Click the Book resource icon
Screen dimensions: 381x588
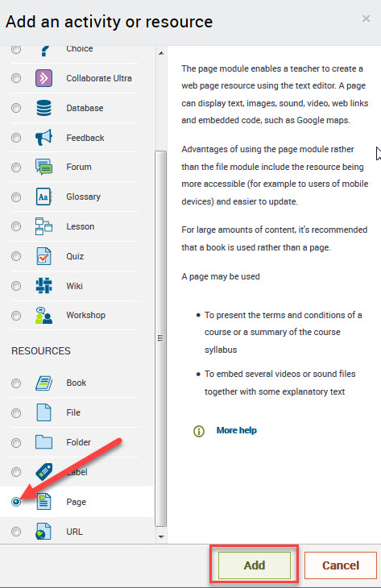(43, 383)
